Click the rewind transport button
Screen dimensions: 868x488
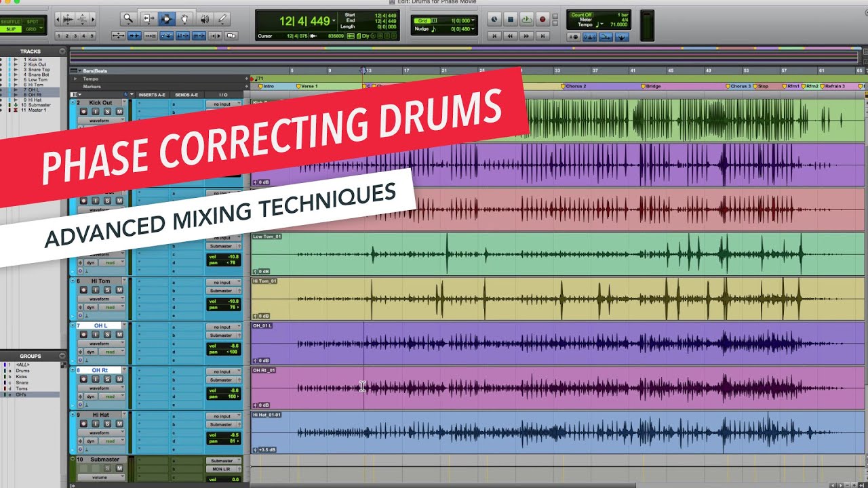tap(511, 35)
